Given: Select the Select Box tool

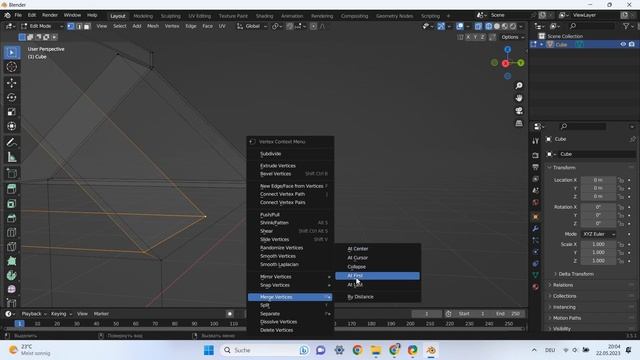Looking at the screenshot, I should (x=11, y=52).
